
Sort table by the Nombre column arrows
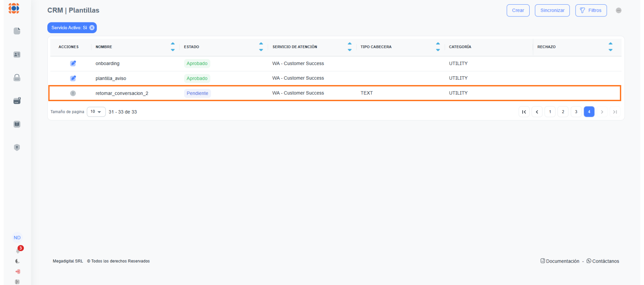(x=173, y=47)
